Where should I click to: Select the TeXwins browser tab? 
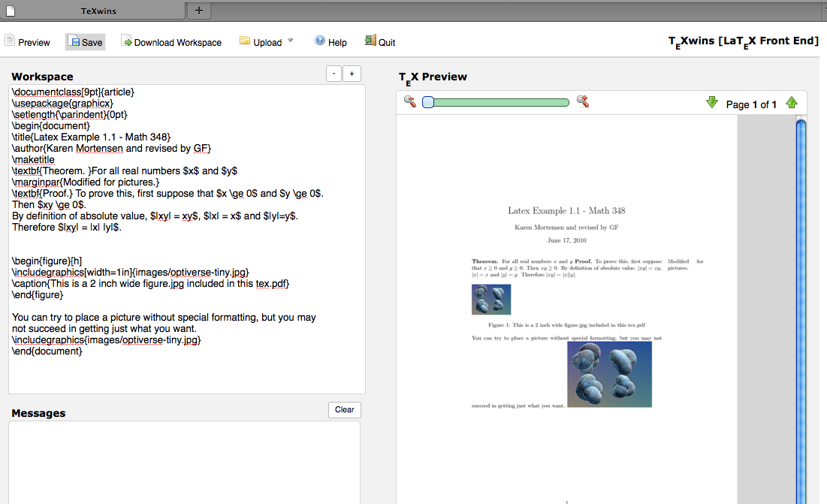coord(98,11)
